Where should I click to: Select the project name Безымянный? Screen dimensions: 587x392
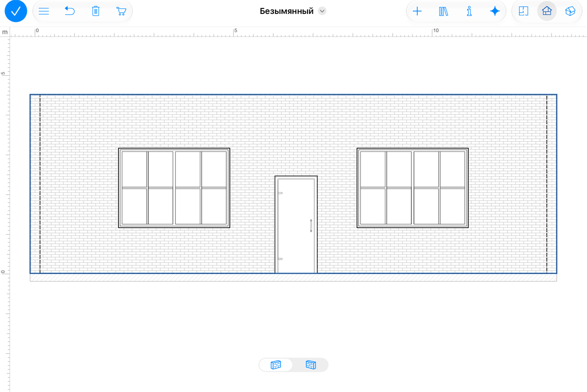[x=287, y=11]
